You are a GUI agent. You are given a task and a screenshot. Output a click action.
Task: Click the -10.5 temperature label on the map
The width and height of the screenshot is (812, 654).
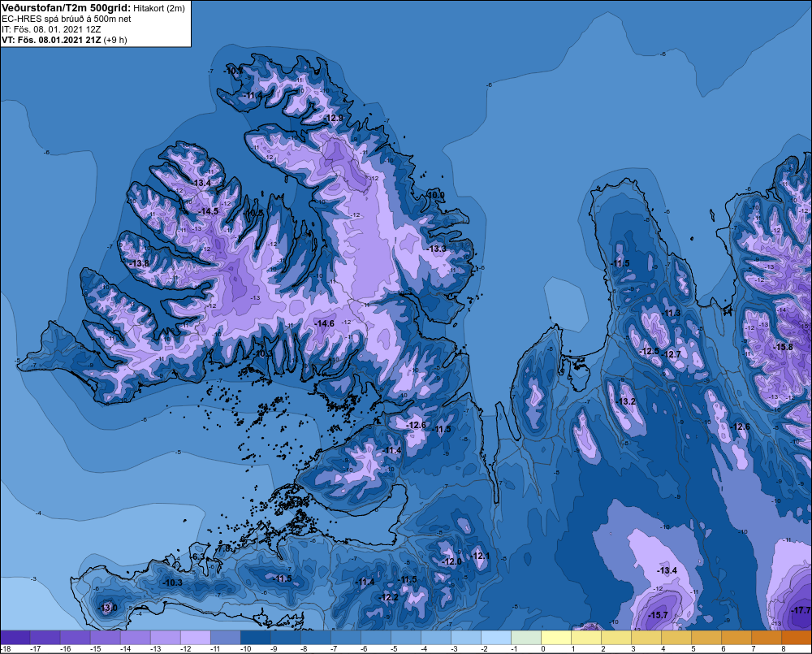pos(253,213)
